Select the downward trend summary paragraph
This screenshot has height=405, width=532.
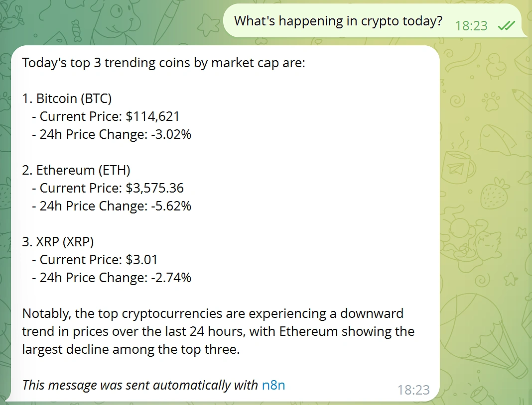point(218,331)
